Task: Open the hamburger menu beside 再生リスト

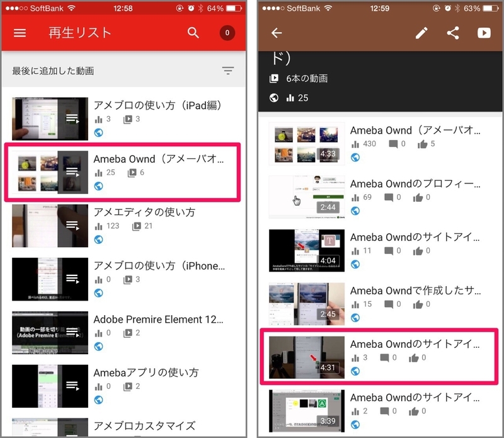Action: [x=20, y=33]
